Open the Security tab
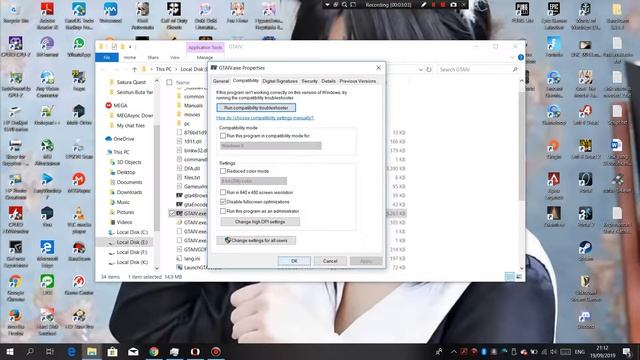 (309, 81)
